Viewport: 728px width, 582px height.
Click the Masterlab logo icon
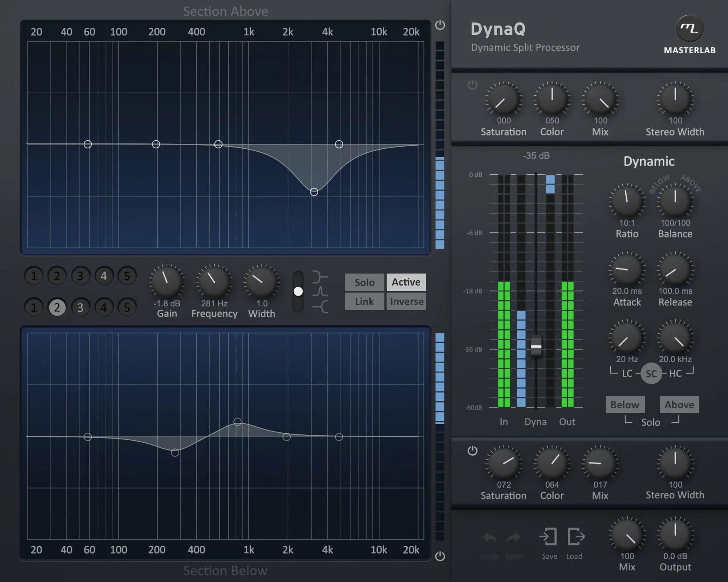tap(689, 28)
